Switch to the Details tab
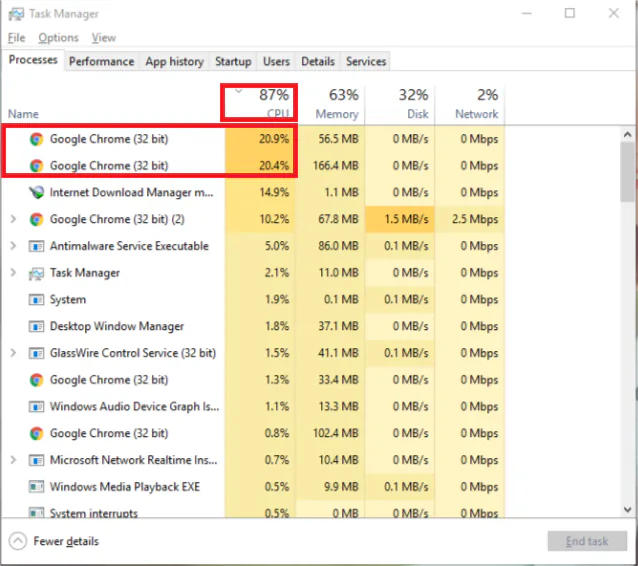The height and width of the screenshot is (566, 638). click(x=318, y=61)
